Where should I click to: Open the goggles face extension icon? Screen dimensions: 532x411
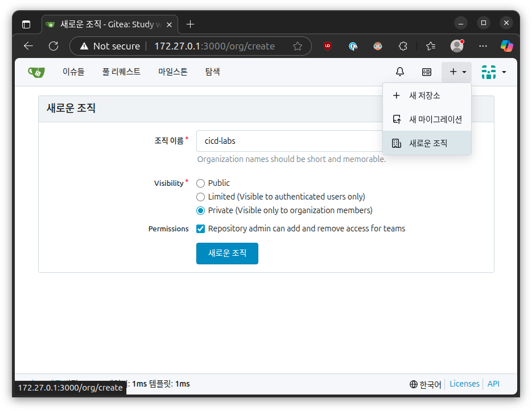point(378,46)
